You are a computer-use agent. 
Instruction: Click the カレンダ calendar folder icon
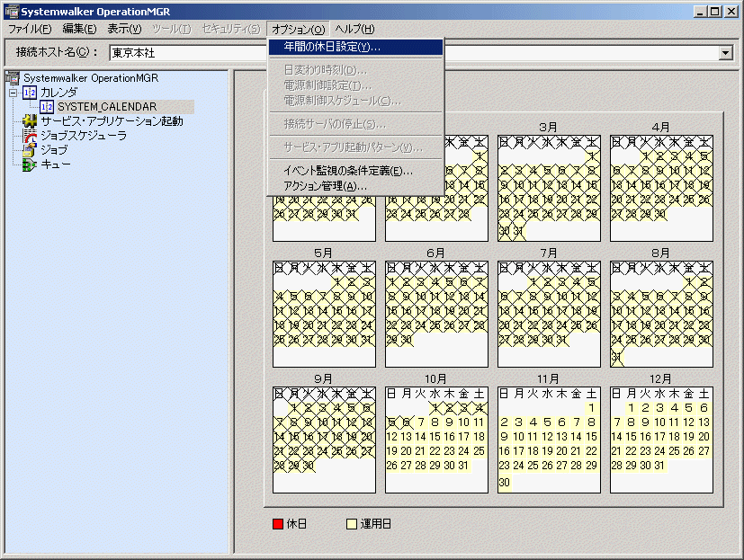pyautogui.click(x=30, y=92)
